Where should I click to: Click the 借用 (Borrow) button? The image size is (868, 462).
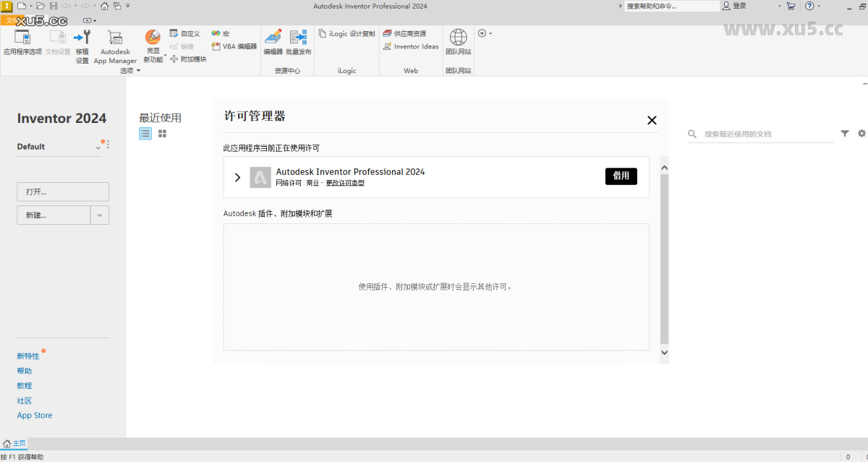(621, 176)
